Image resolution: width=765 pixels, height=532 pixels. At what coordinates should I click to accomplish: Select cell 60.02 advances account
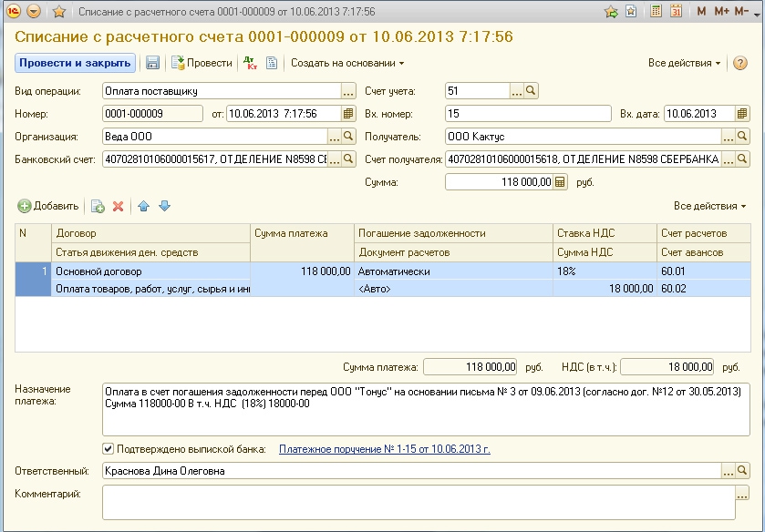pos(704,289)
